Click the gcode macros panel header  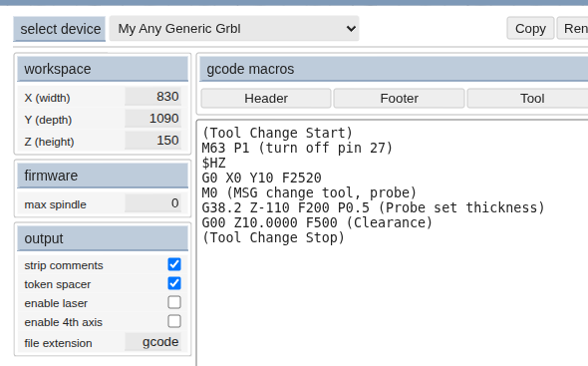[394, 69]
